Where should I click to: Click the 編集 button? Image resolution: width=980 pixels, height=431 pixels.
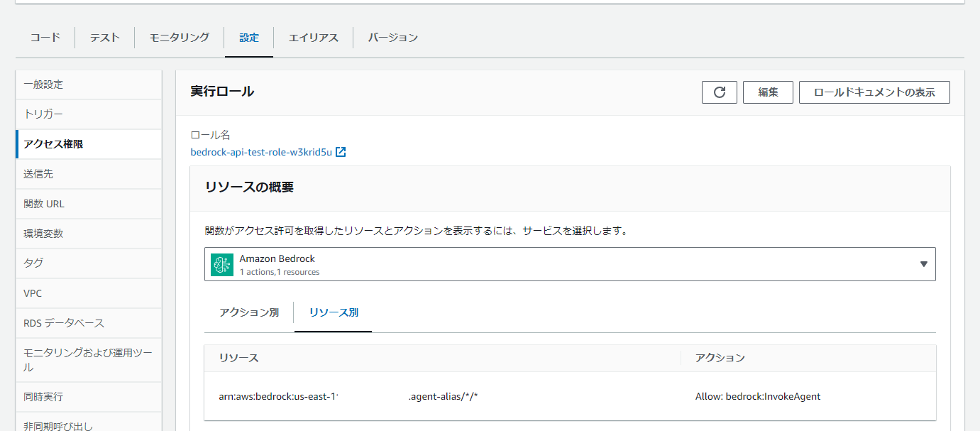click(768, 92)
